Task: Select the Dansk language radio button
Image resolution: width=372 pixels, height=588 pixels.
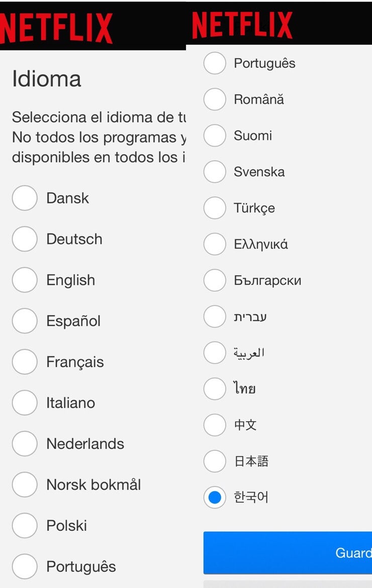Action: click(x=25, y=198)
